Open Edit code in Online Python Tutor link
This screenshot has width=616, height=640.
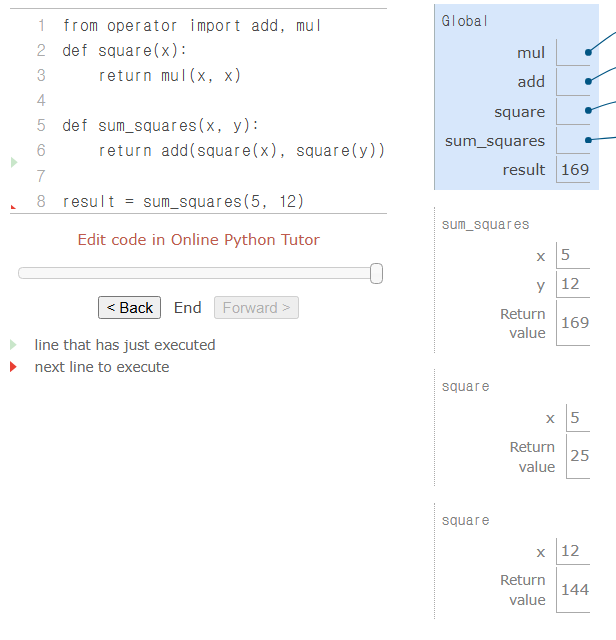(x=199, y=240)
